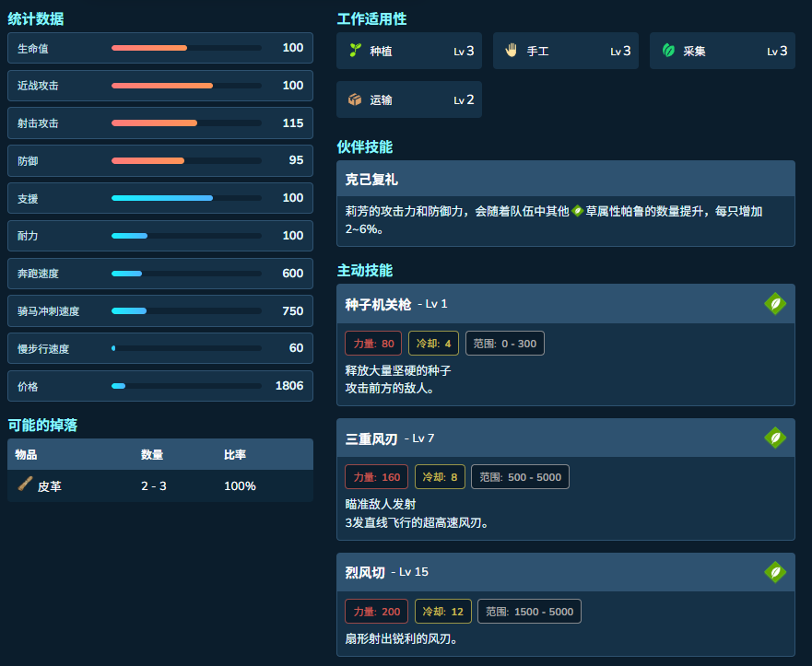Click the gathering leaf icon
This screenshot has height=666, width=812.
[x=668, y=50]
